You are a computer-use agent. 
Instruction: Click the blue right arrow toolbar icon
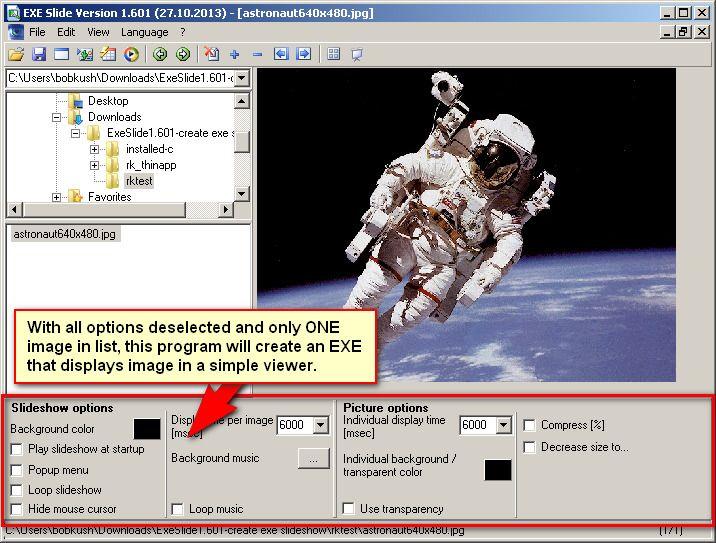(304, 54)
